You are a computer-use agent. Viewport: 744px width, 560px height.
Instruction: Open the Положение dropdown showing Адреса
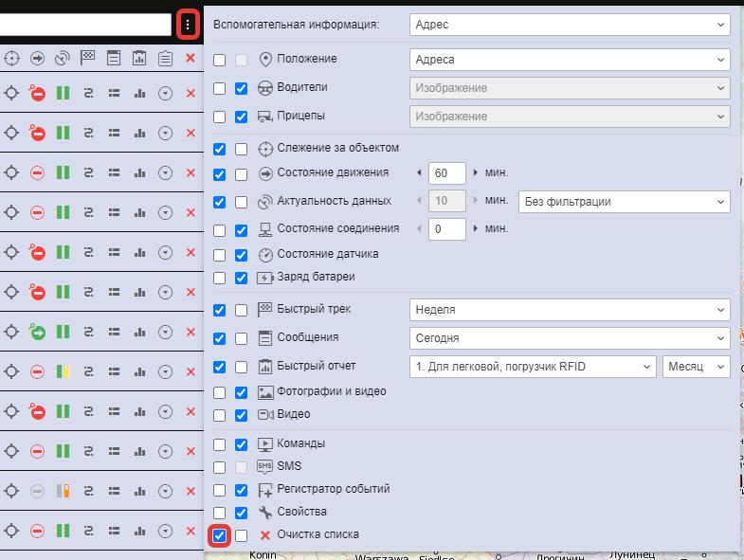pyautogui.click(x=570, y=60)
